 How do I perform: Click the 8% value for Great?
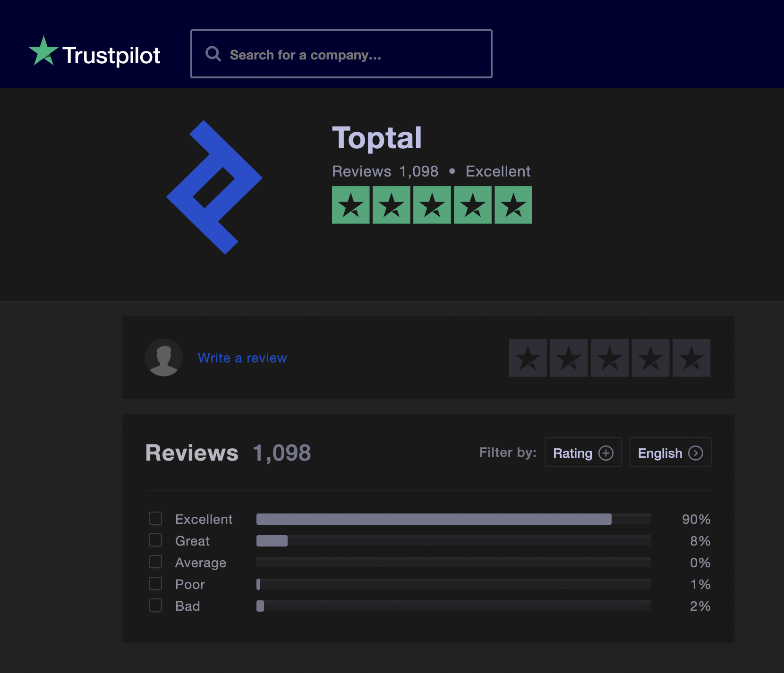(700, 541)
